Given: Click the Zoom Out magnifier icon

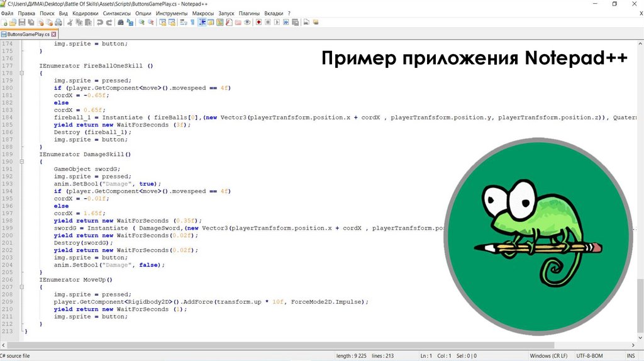Looking at the screenshot, I should tap(151, 22).
